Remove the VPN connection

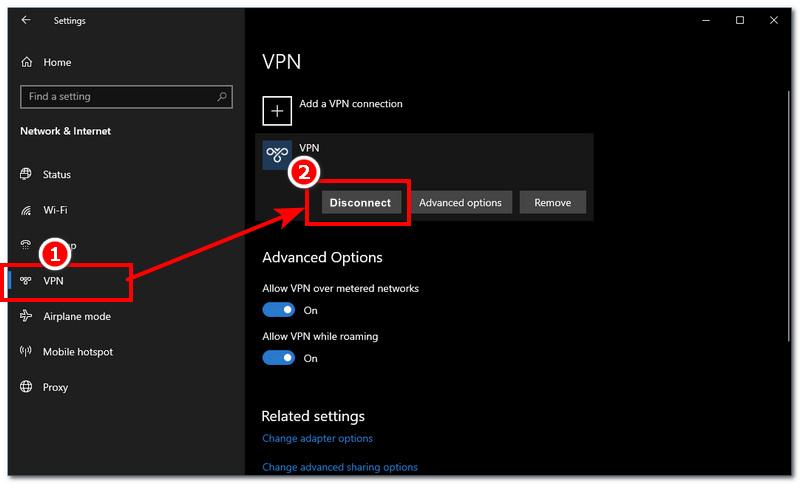pyautogui.click(x=552, y=202)
